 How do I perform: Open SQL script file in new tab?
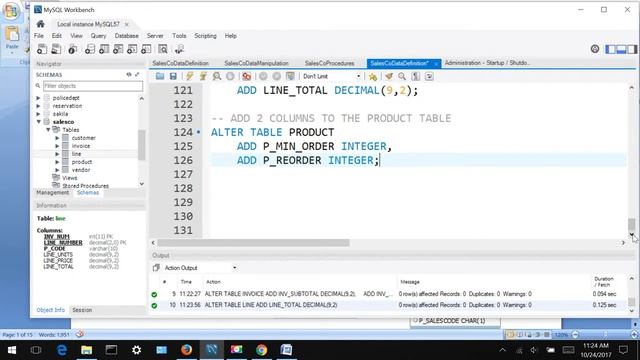56,49
